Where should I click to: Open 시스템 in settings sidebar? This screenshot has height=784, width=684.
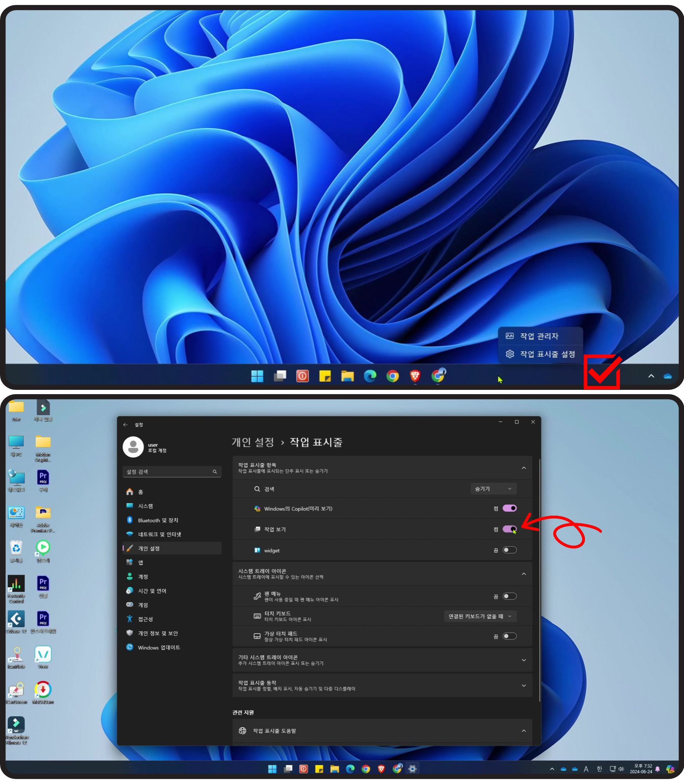pos(145,506)
